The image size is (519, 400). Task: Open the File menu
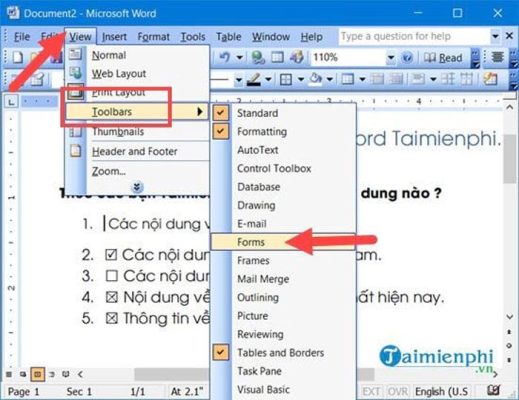tap(22, 36)
